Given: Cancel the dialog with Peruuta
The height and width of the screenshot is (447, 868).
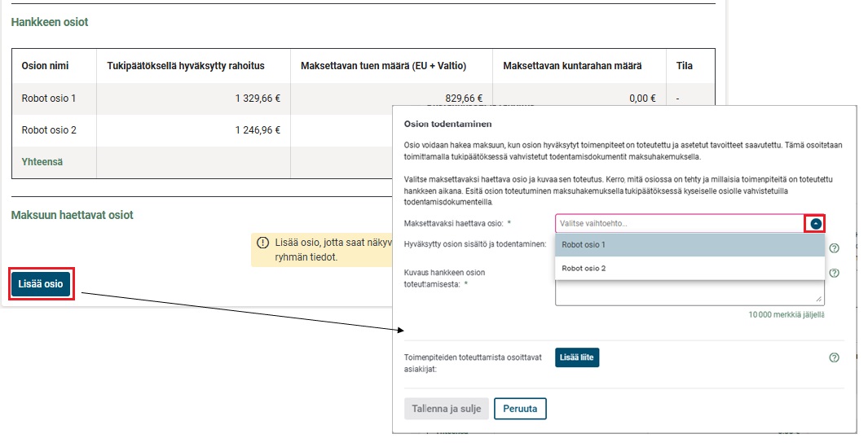Looking at the screenshot, I should click(520, 408).
